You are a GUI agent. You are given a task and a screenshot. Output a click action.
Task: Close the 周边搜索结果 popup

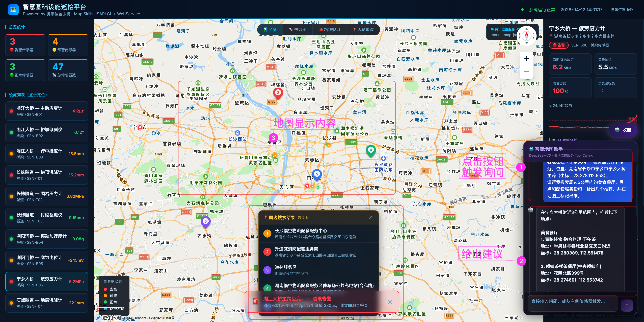click(x=370, y=217)
